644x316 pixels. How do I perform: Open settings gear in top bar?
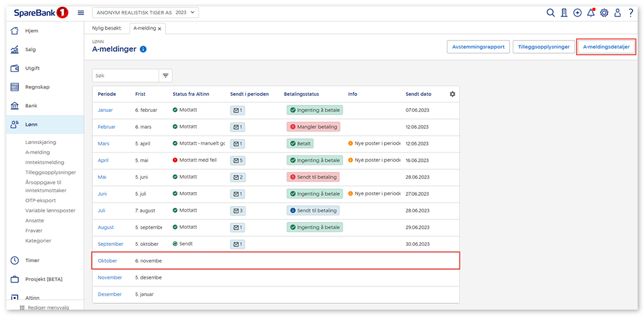604,13
